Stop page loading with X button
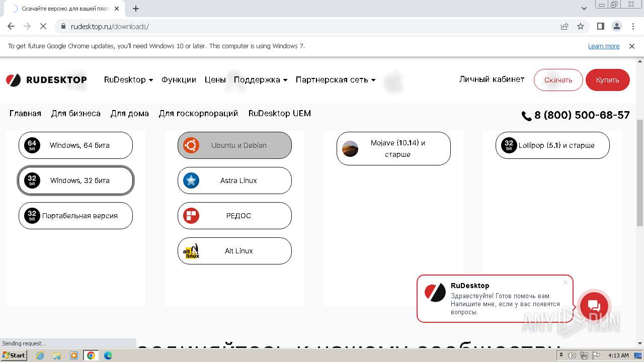644x362 pixels. point(43,26)
